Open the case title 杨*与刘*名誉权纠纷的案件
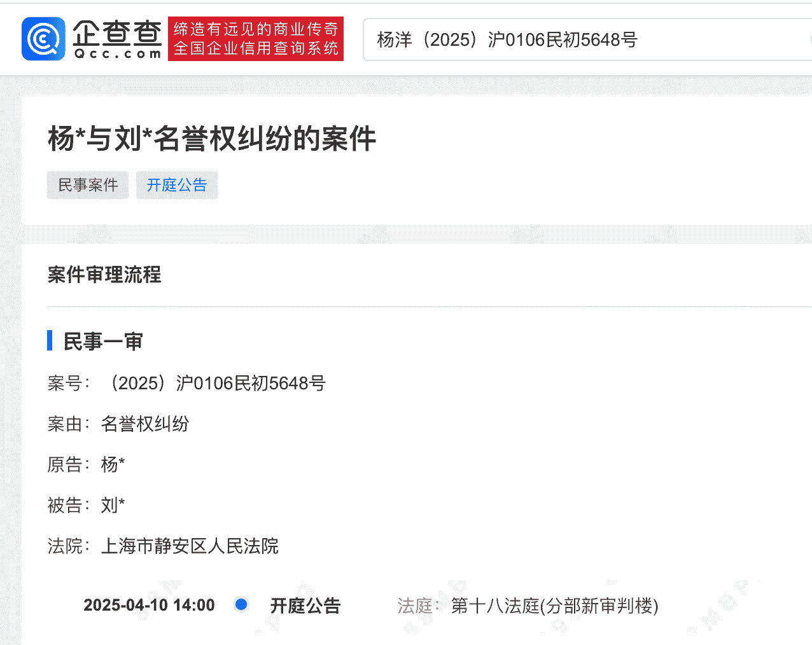Image resolution: width=812 pixels, height=645 pixels. click(x=212, y=139)
